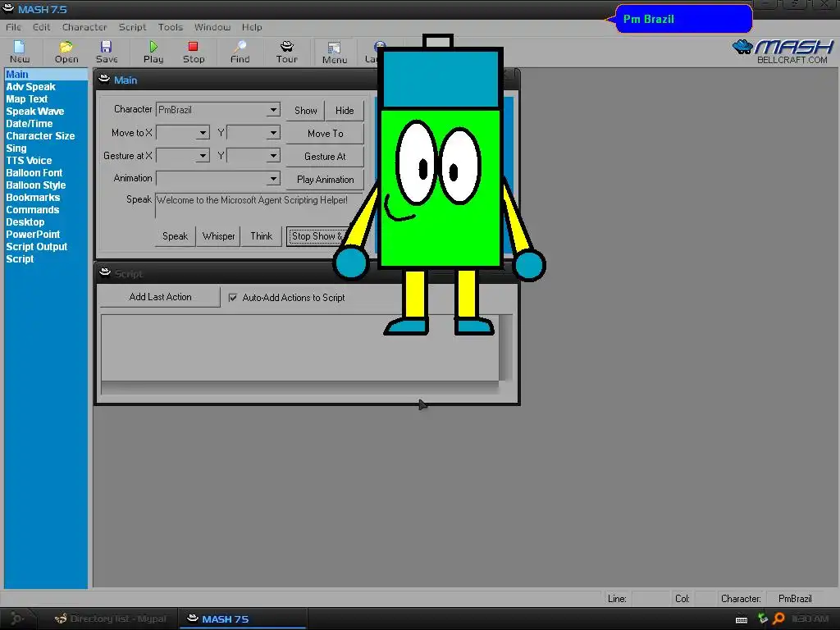Click the MASH Bellcraft.com logo
This screenshot has width=840, height=630.
(783, 52)
